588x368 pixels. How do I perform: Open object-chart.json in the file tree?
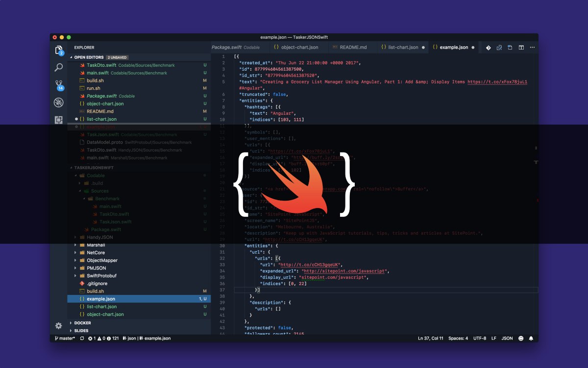pos(139,315)
